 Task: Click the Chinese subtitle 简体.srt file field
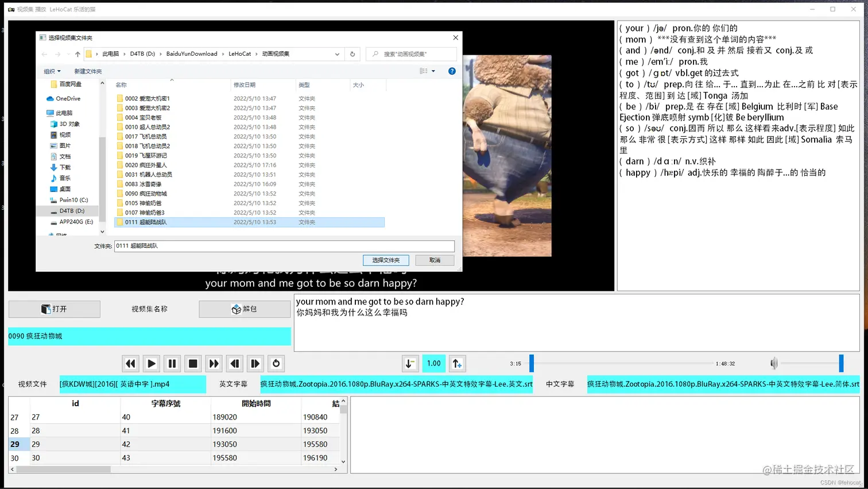point(723,384)
